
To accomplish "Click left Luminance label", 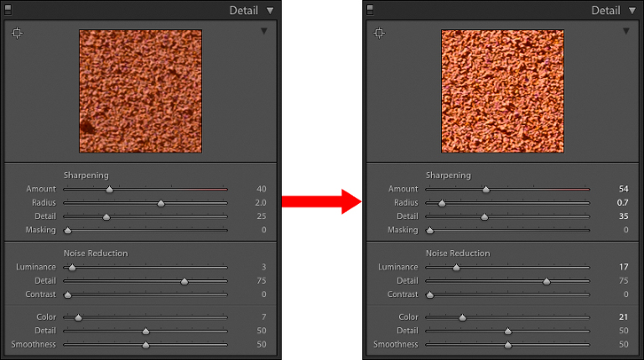I will [36, 267].
